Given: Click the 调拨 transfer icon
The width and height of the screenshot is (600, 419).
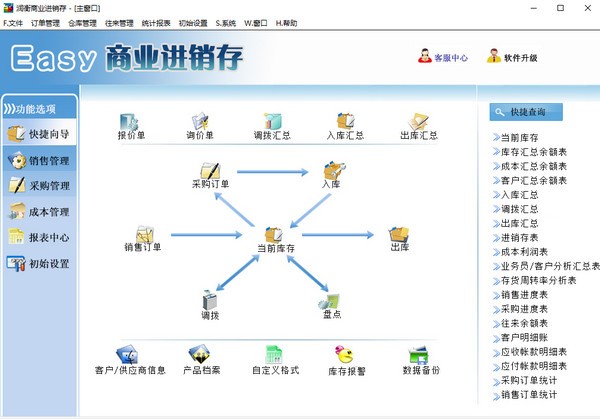Looking at the screenshot, I should coord(210,305).
